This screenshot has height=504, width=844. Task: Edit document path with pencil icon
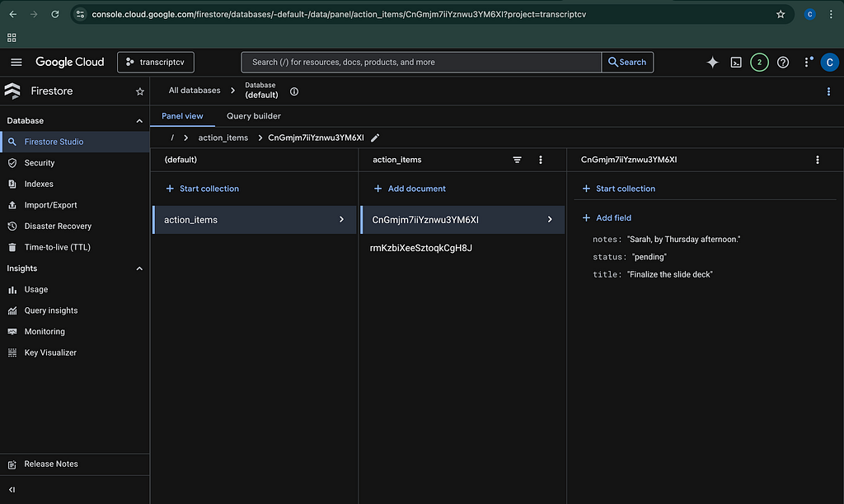click(375, 138)
